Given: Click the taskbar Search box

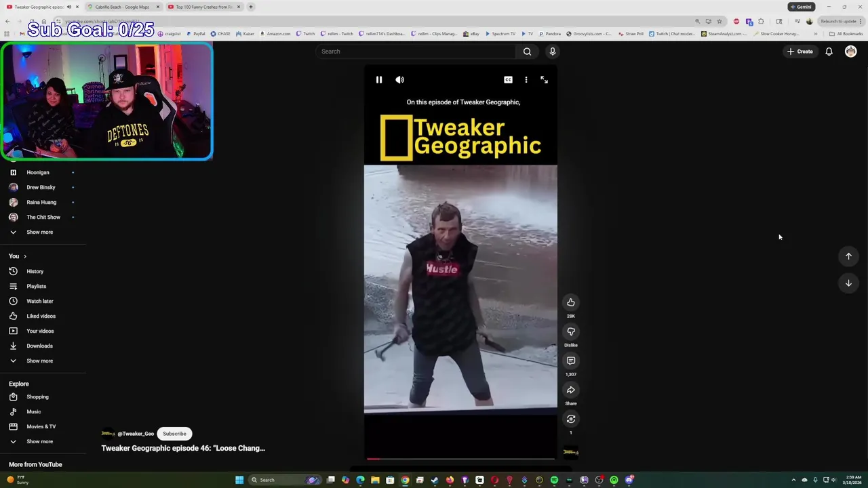Looking at the screenshot, I should pos(285,480).
